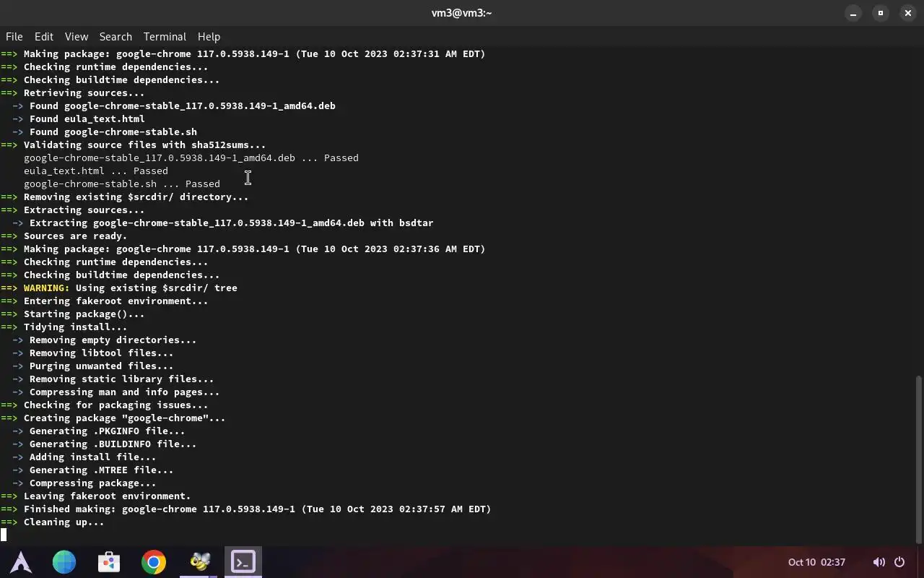Open the Oct 10 02:37 clock
The width and height of the screenshot is (924, 578).
[816, 562]
